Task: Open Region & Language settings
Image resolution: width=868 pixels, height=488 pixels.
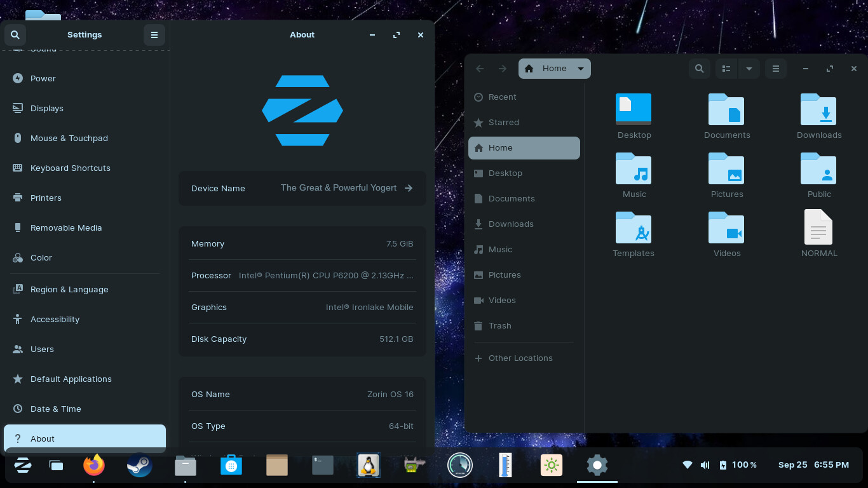Action: click(x=85, y=290)
